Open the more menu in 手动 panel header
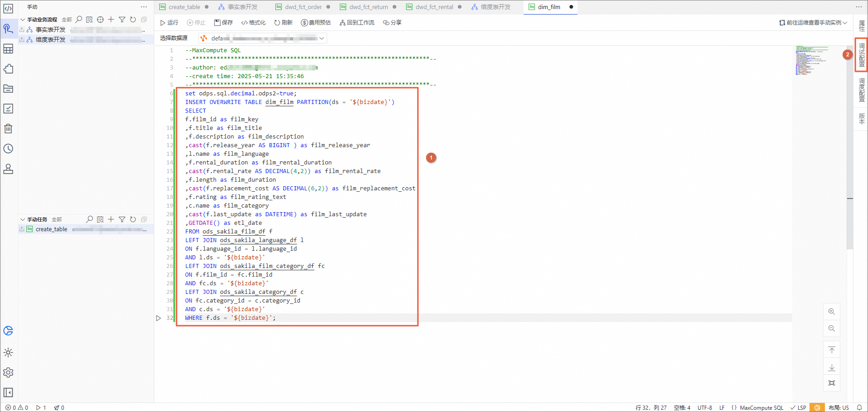Image resolution: width=868 pixels, height=412 pixels. pyautogui.click(x=144, y=7)
